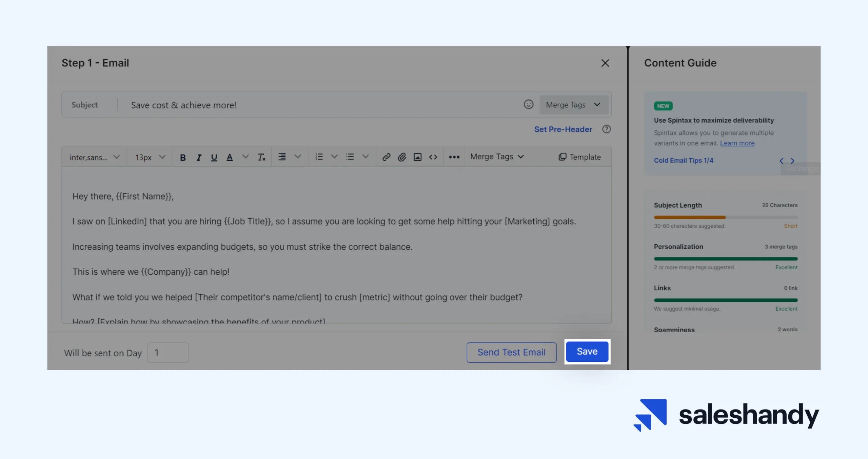The image size is (868, 459).
Task: Toggle italic formatting in editor toolbar
Action: (x=199, y=157)
